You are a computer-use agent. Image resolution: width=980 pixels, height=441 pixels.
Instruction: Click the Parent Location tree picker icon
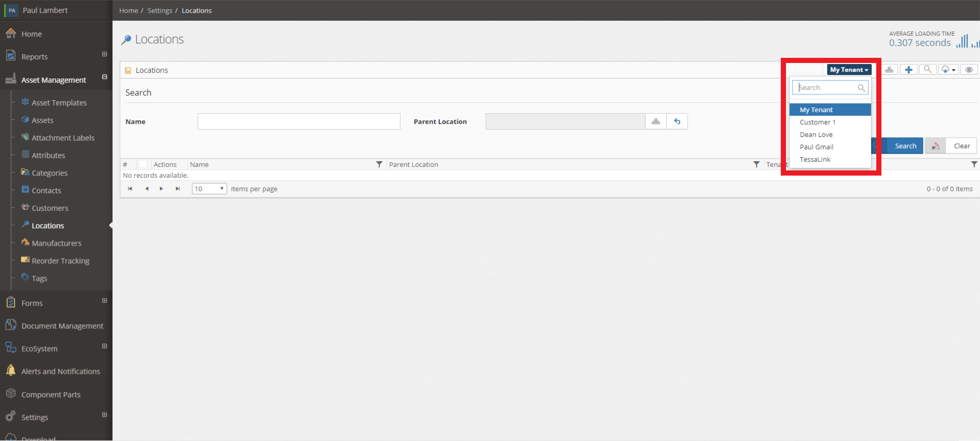[x=656, y=121]
